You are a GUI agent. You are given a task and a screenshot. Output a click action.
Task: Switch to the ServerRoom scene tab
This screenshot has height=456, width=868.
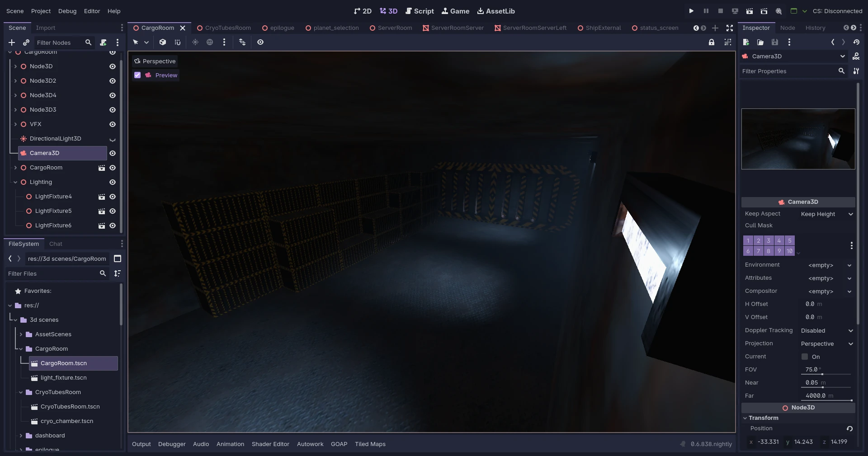click(x=391, y=28)
